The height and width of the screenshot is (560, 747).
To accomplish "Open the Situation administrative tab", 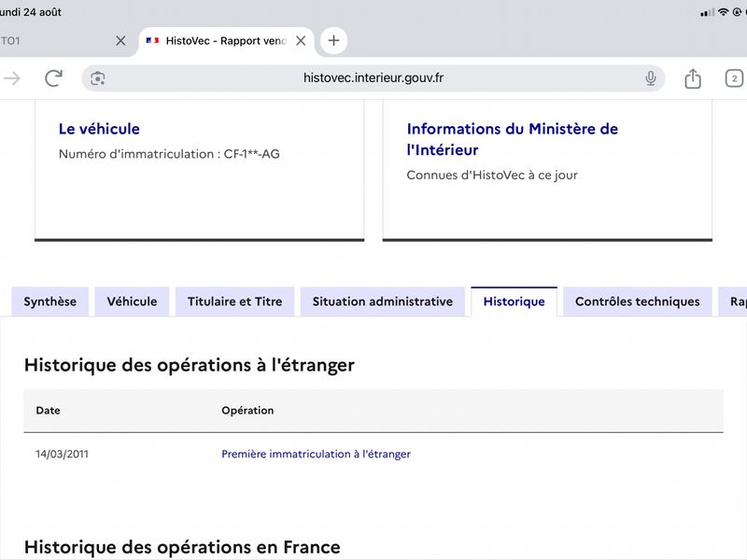I will (383, 301).
